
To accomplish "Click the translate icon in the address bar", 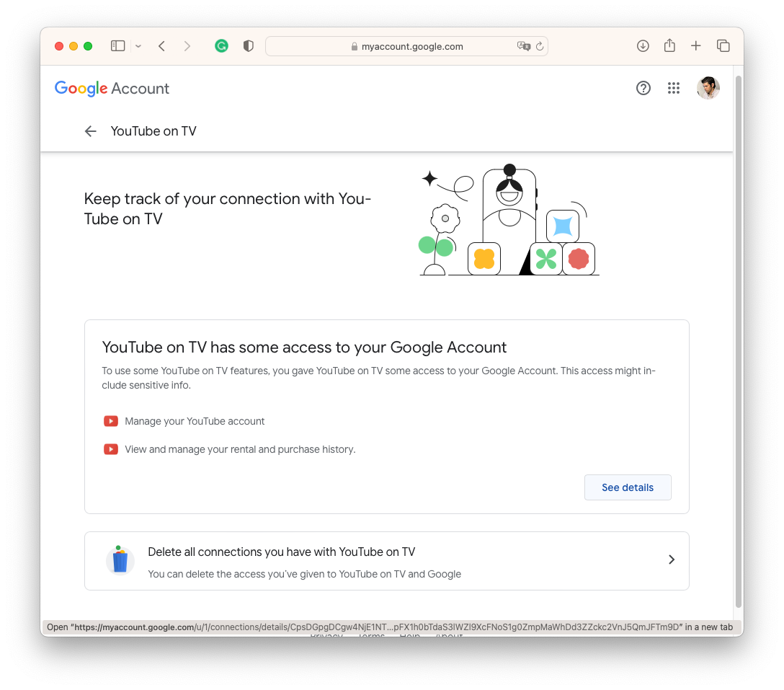I will [x=523, y=45].
